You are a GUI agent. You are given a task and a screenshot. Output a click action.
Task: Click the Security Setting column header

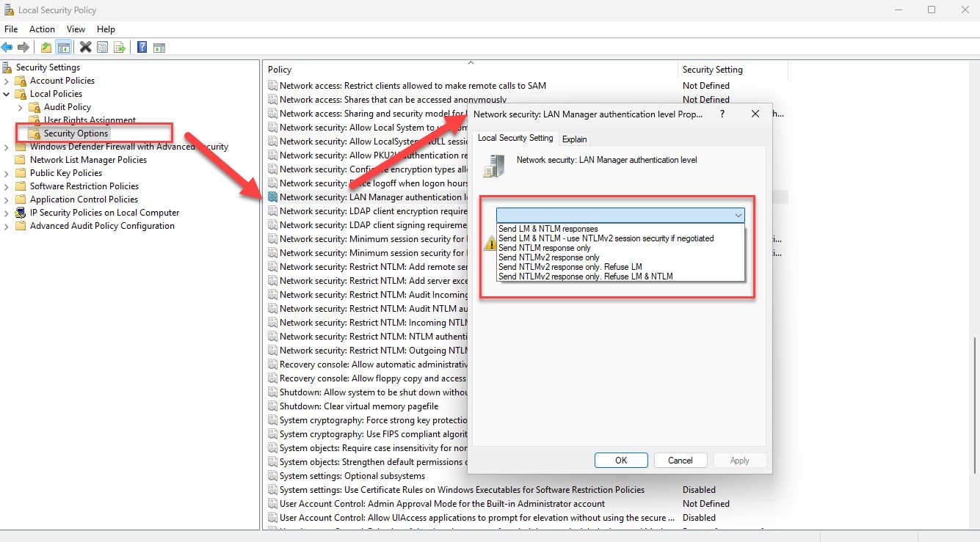[712, 70]
